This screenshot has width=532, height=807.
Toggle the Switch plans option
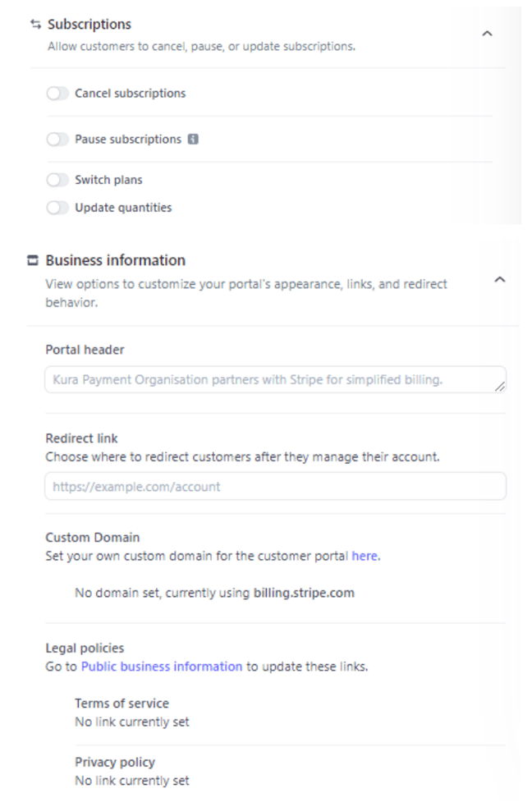[x=57, y=180]
